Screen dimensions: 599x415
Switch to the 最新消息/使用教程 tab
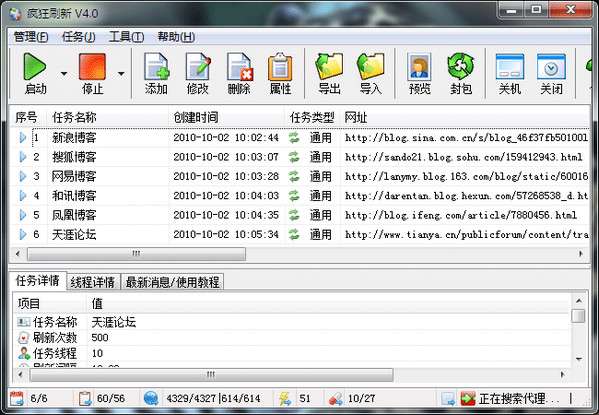pyautogui.click(x=173, y=282)
